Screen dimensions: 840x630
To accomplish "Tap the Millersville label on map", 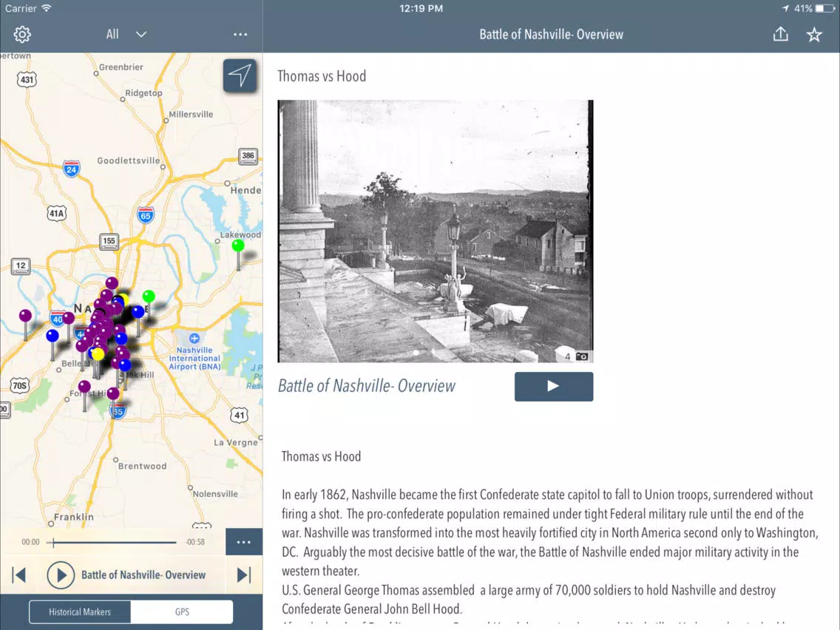I will pos(191,114).
